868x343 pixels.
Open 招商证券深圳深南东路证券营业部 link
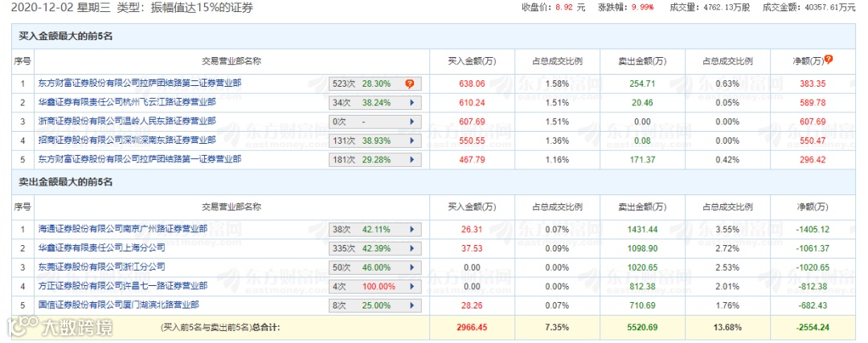click(127, 141)
